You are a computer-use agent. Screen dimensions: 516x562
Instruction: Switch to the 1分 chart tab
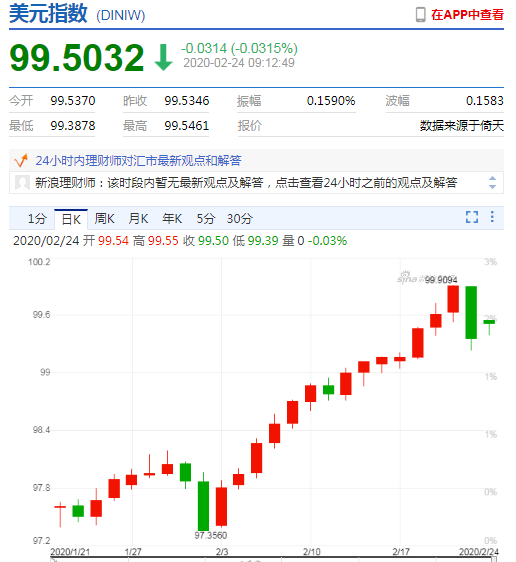pyautogui.click(x=37, y=218)
